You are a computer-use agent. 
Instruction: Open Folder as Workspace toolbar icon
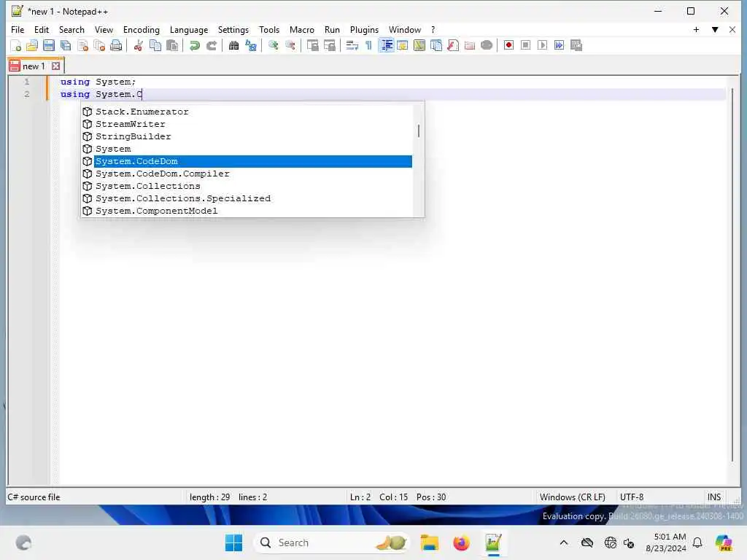point(470,45)
